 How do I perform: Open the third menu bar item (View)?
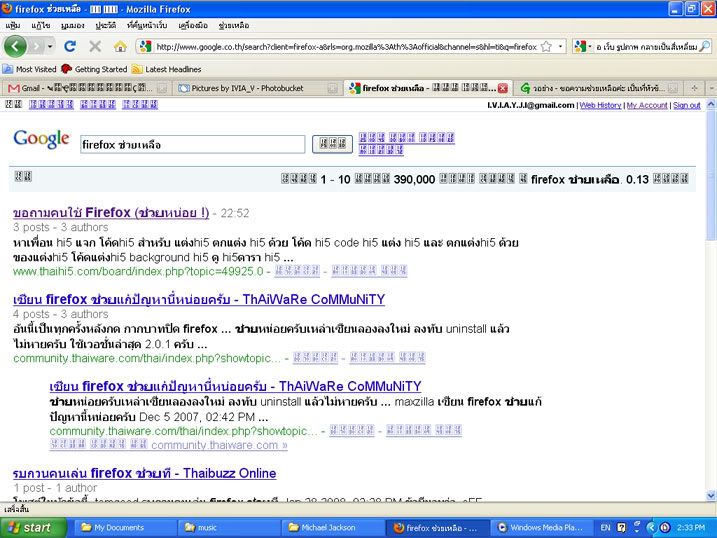click(x=73, y=26)
